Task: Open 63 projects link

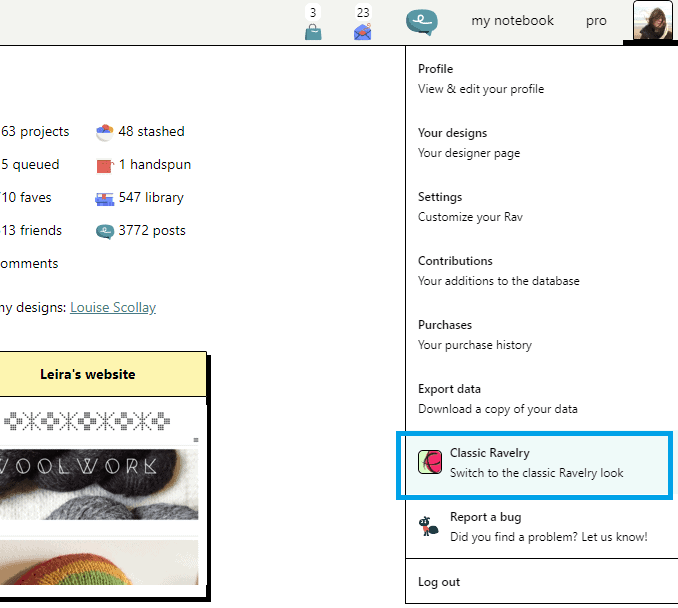Action: click(x=35, y=131)
